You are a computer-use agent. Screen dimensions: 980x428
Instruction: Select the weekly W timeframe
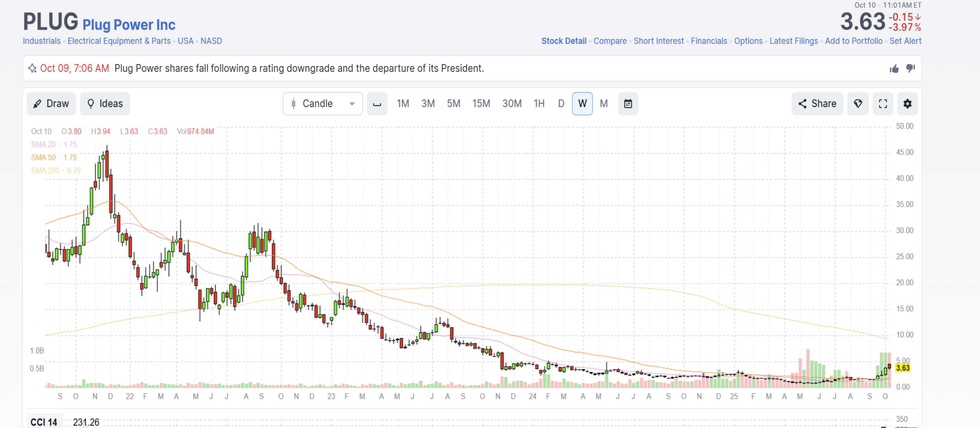pyautogui.click(x=582, y=104)
